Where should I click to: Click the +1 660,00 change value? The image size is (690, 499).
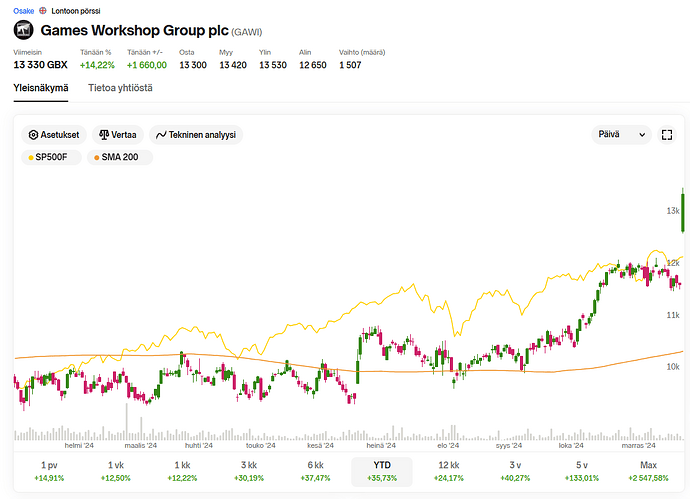click(x=147, y=65)
